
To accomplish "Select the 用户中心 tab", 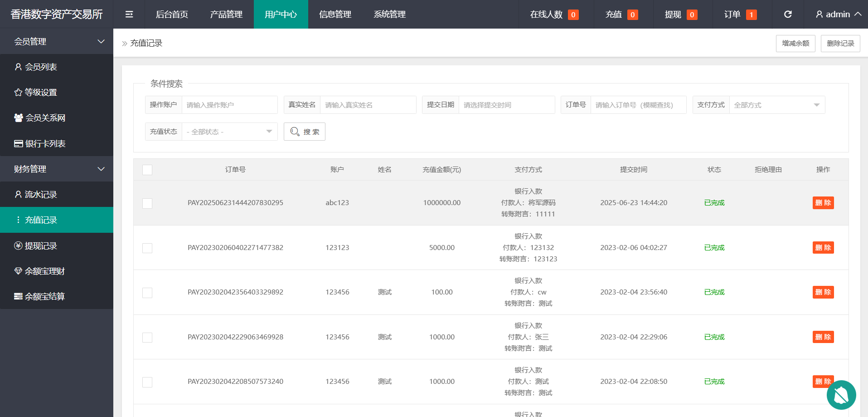I will click(x=281, y=15).
